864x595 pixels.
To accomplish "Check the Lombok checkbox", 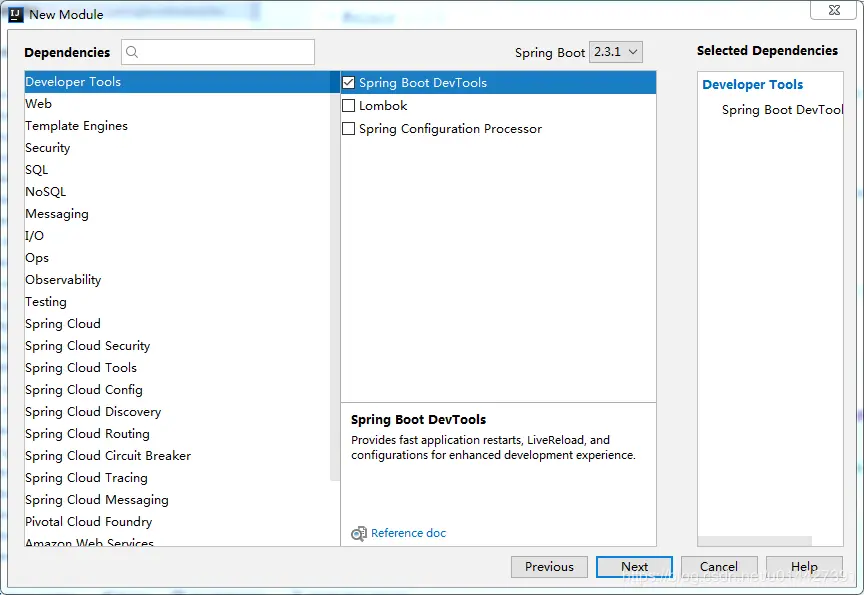I will 349,105.
